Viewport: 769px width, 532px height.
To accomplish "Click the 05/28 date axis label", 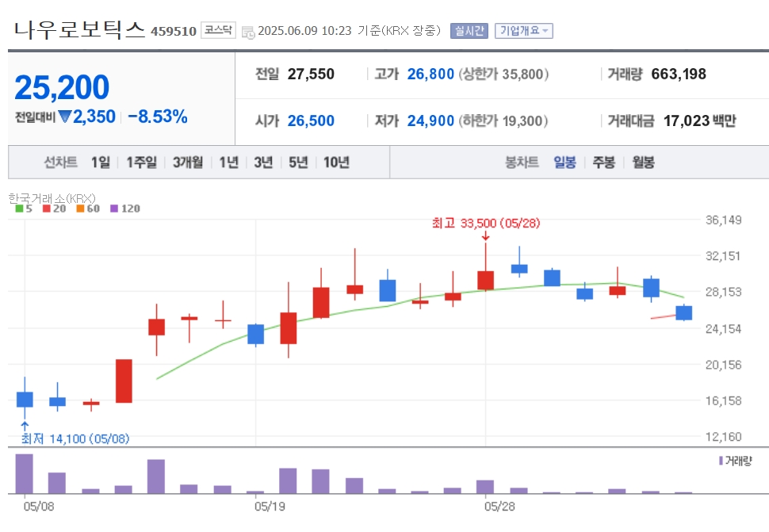I will coord(499,507).
